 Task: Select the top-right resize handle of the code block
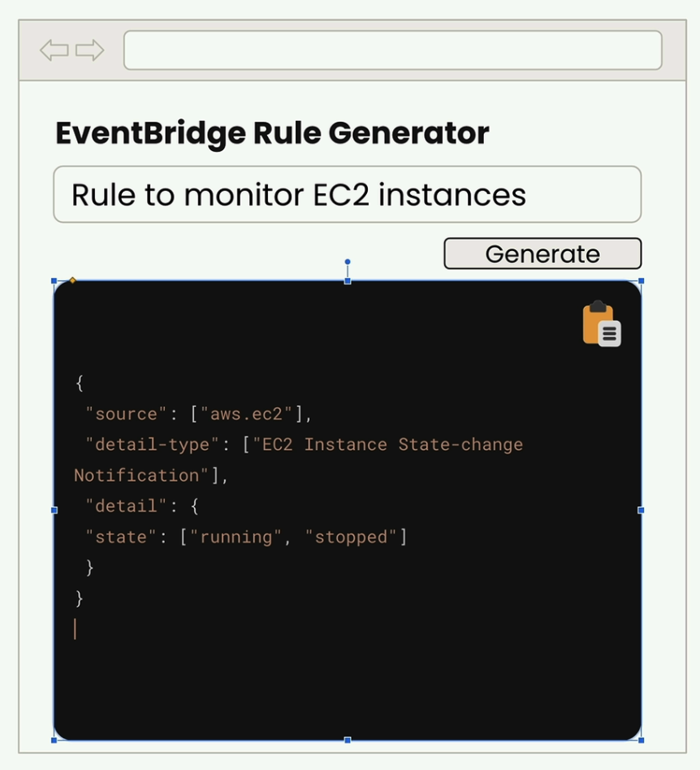click(641, 281)
